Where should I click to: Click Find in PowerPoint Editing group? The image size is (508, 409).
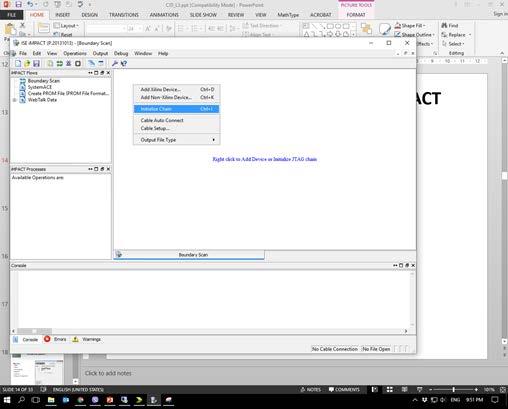tap(450, 26)
